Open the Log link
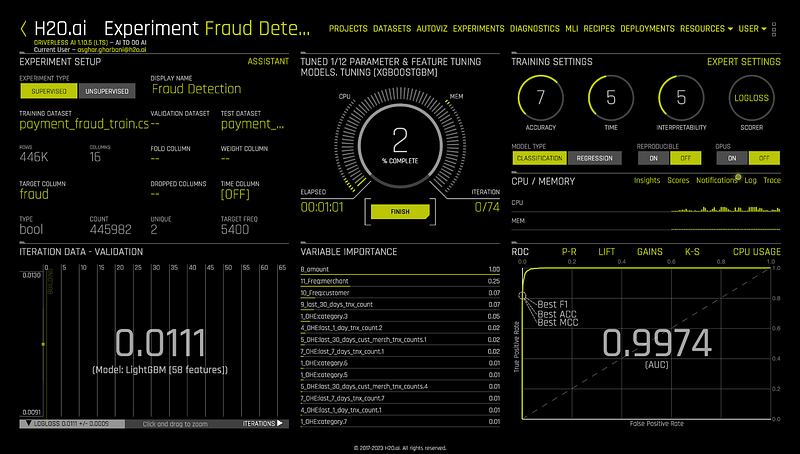800x454 pixels. tap(750, 180)
